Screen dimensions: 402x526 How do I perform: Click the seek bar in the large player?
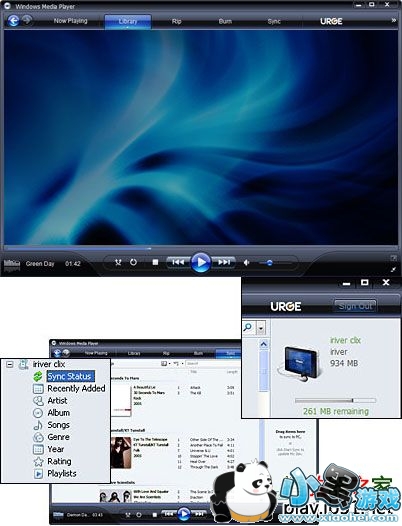(201, 249)
